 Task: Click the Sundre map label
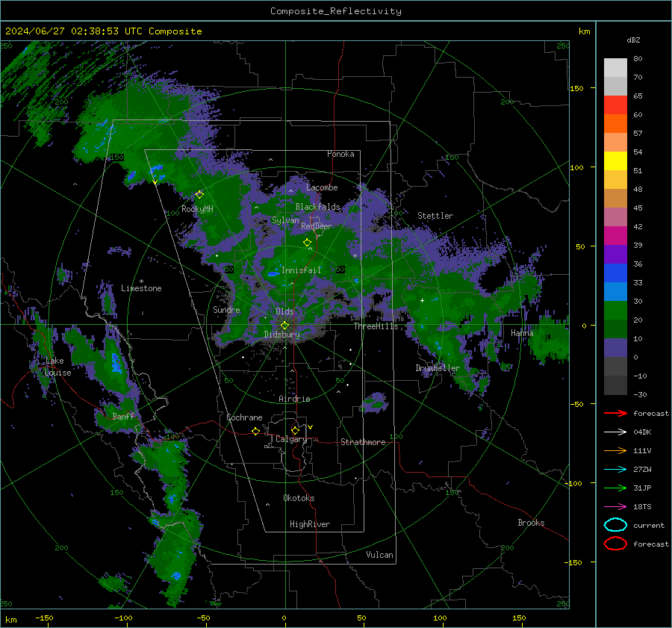226,309
